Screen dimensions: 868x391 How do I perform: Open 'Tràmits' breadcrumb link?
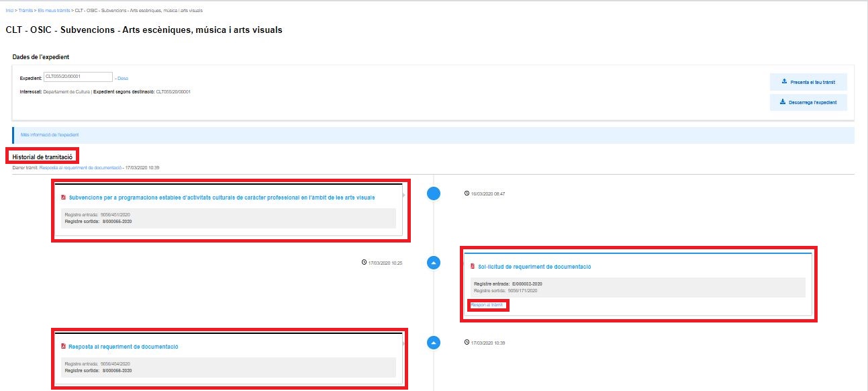point(26,11)
